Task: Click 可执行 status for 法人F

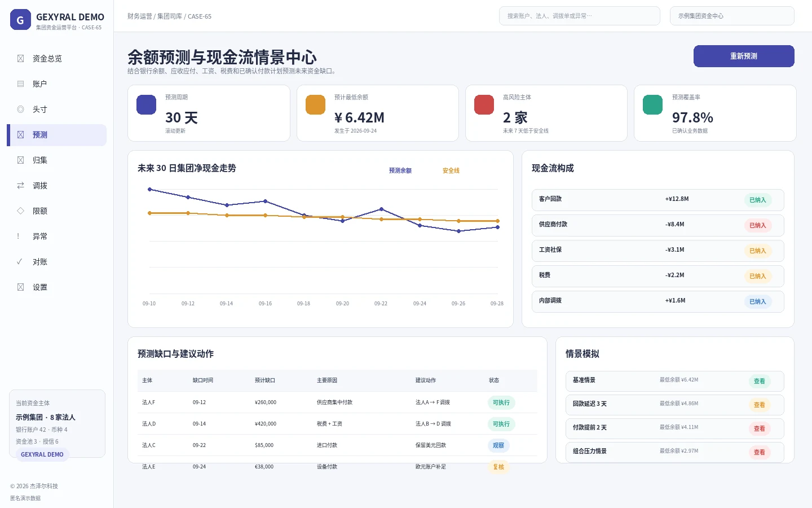Action: coord(501,403)
